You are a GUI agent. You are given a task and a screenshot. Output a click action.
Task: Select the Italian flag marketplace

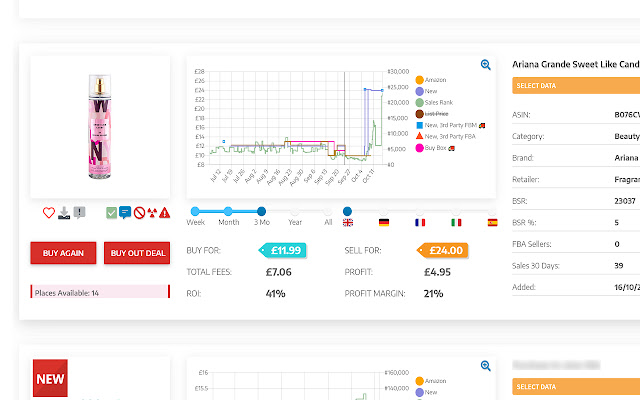point(456,222)
